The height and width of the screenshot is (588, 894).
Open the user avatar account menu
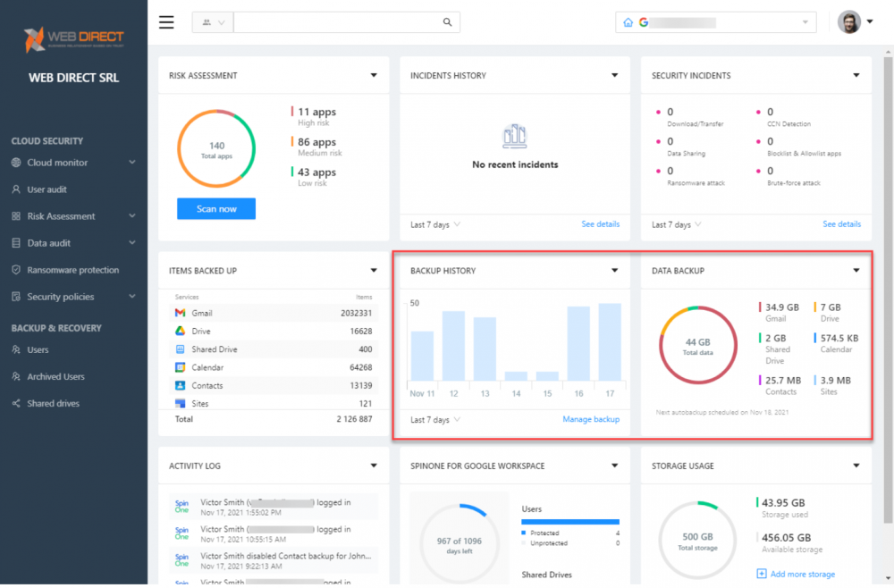click(x=855, y=22)
